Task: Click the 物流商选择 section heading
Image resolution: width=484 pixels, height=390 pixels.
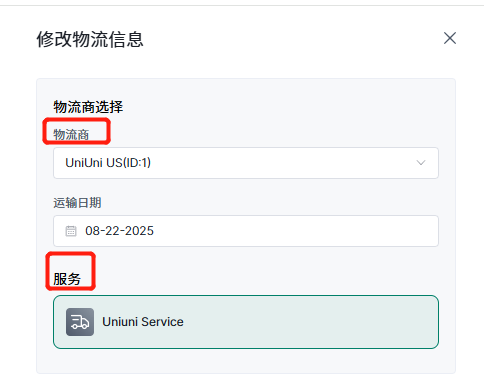Action: pyautogui.click(x=88, y=107)
